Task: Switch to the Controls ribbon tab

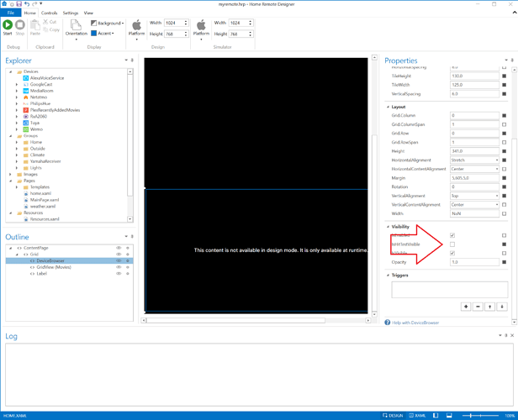Action: tap(50, 13)
